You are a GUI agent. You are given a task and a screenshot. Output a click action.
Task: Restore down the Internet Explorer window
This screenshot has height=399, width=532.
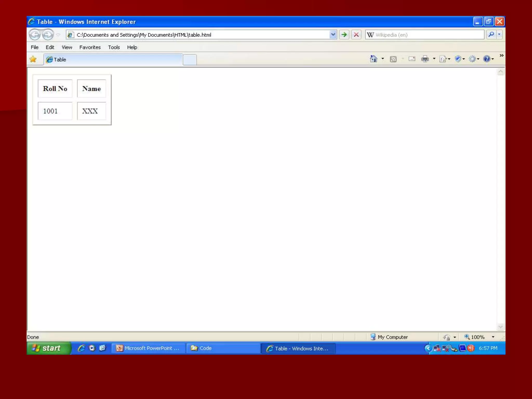(x=488, y=22)
